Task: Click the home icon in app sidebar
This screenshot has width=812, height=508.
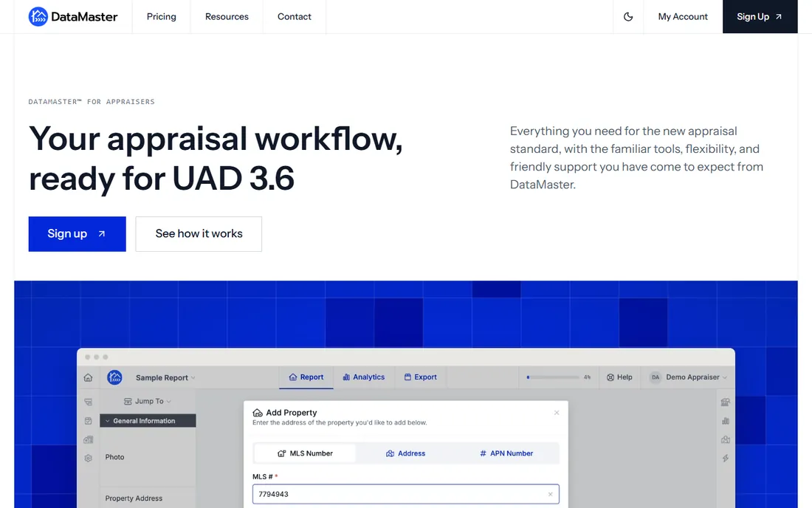Action: click(x=88, y=377)
